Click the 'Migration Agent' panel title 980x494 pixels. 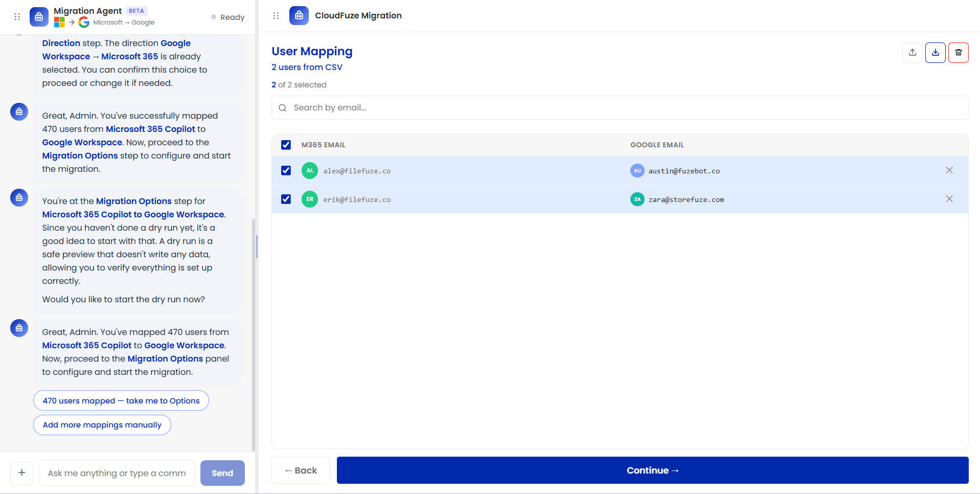(88, 11)
